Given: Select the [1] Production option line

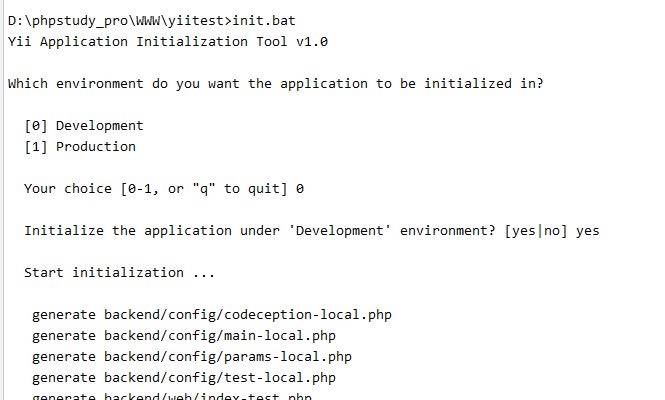Looking at the screenshot, I should (80, 147).
